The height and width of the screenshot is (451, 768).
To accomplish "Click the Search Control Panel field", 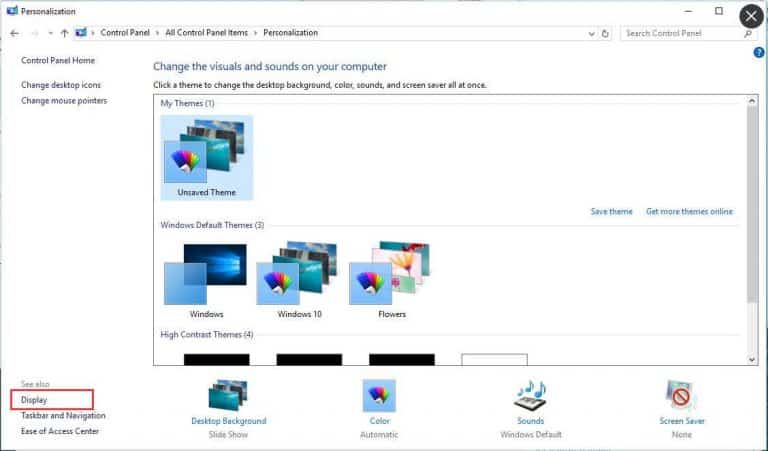I will pos(680,33).
